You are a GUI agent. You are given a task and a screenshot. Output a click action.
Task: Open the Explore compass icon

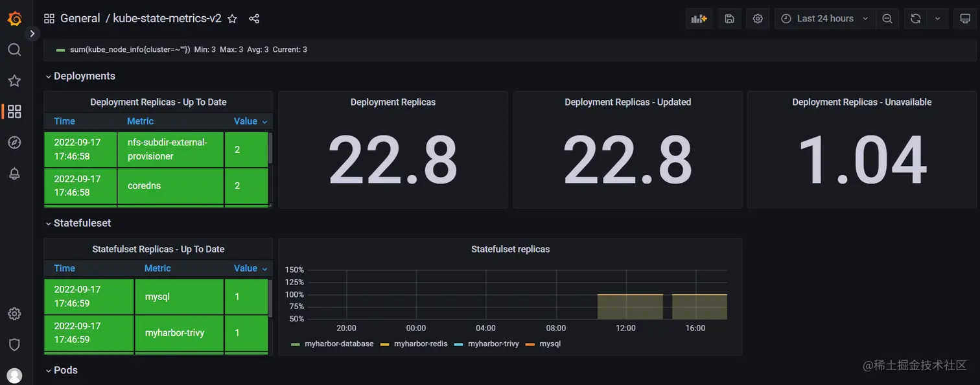14,143
